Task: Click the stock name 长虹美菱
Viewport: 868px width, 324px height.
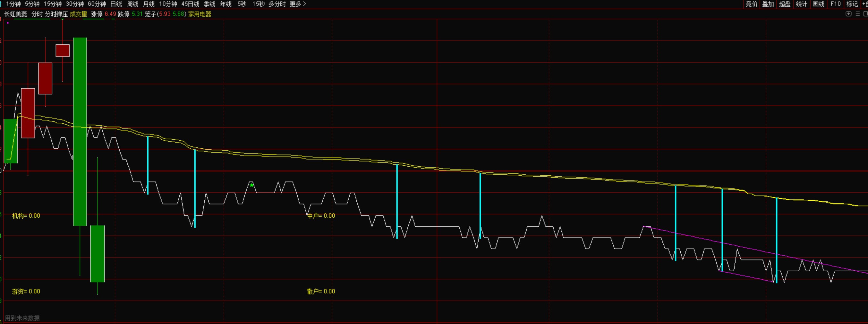Action: click(15, 14)
